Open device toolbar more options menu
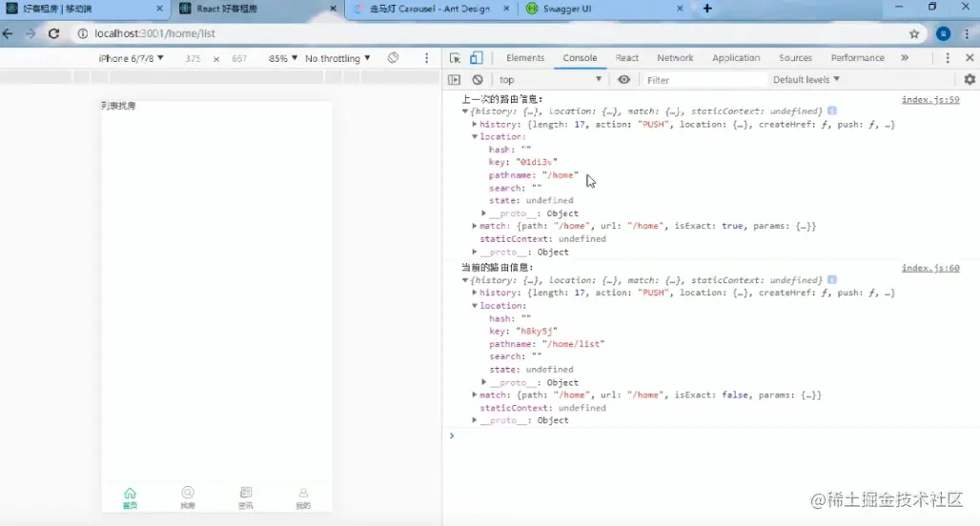980x526 pixels. 427,58
